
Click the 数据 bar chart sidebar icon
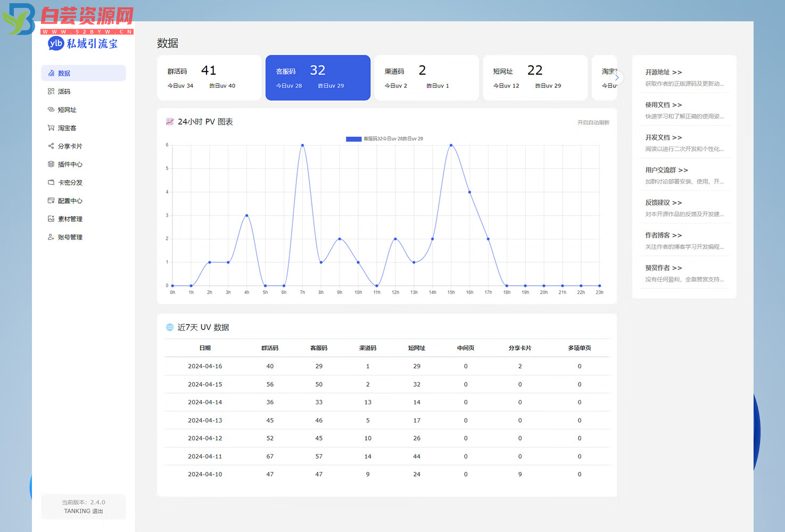51,73
